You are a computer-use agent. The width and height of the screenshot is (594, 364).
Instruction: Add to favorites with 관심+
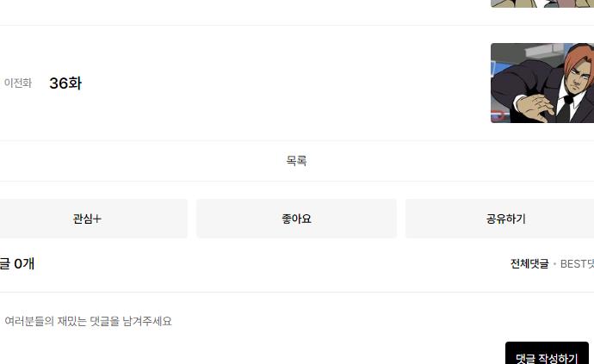88,219
